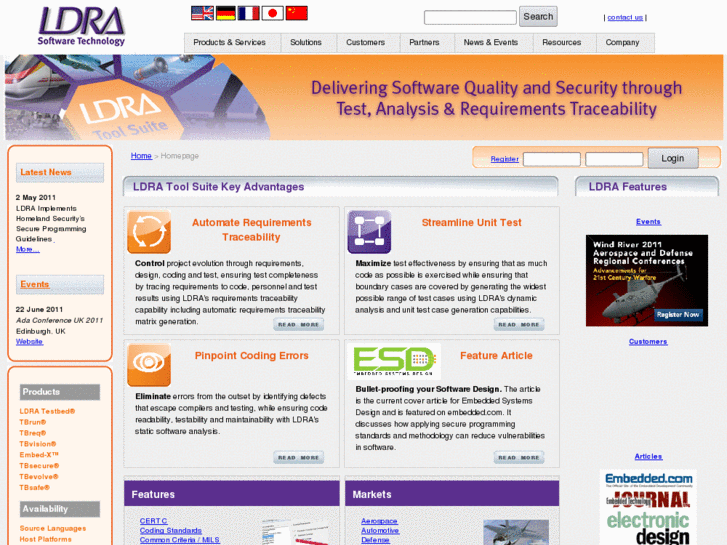Open the More link under Latest News
The width and height of the screenshot is (727, 545).
click(x=27, y=249)
